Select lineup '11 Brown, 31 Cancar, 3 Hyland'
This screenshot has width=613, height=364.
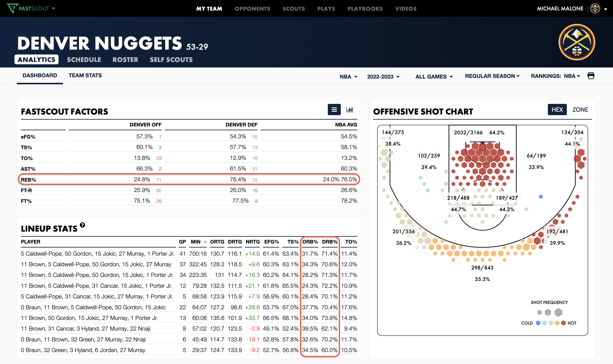tap(189, 328)
